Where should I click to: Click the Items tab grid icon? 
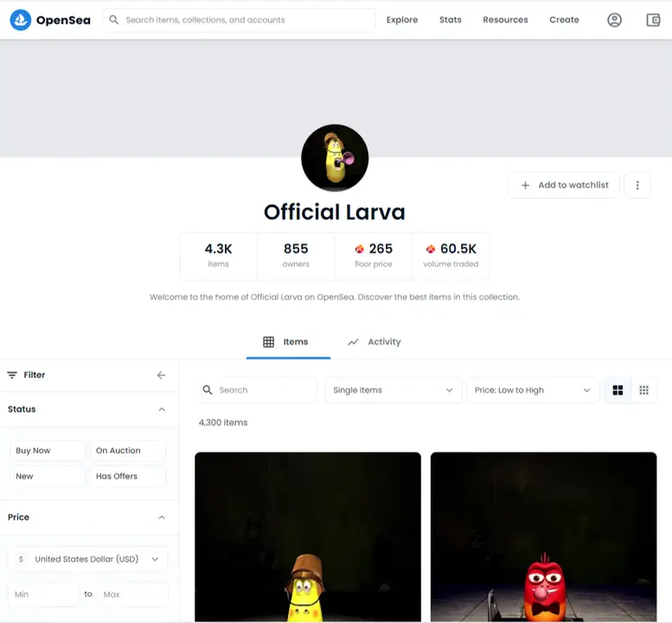[268, 342]
